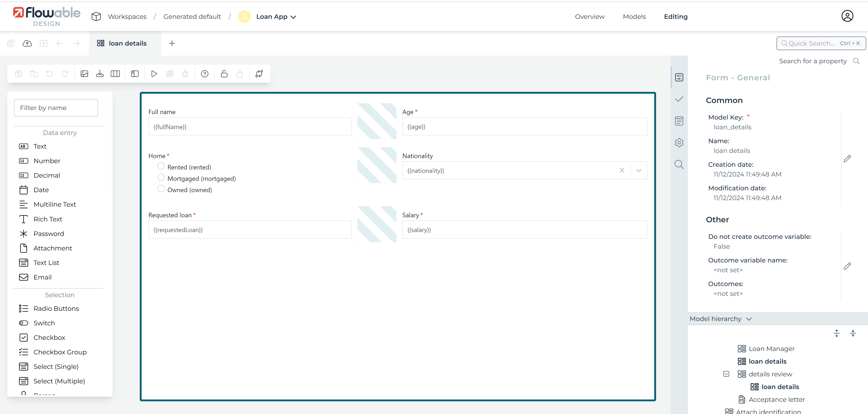This screenshot has width=868, height=414.
Task: Open the help question mark icon
Action: click(204, 74)
